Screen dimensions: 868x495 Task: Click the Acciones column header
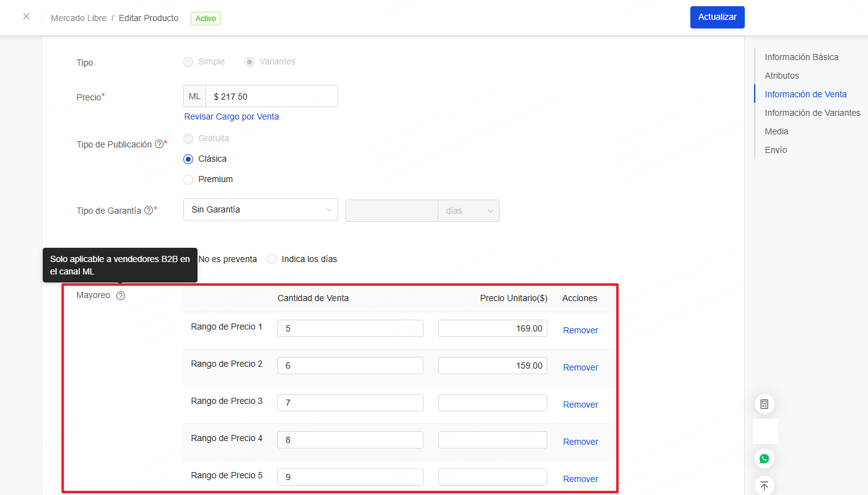click(579, 298)
